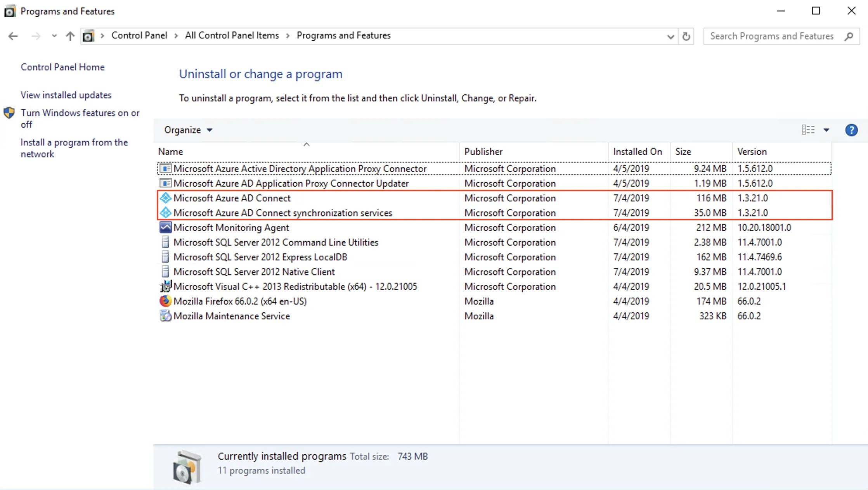Expand chevron after All Control Panel Items
Viewport: 868px width, 490px height.
(288, 36)
